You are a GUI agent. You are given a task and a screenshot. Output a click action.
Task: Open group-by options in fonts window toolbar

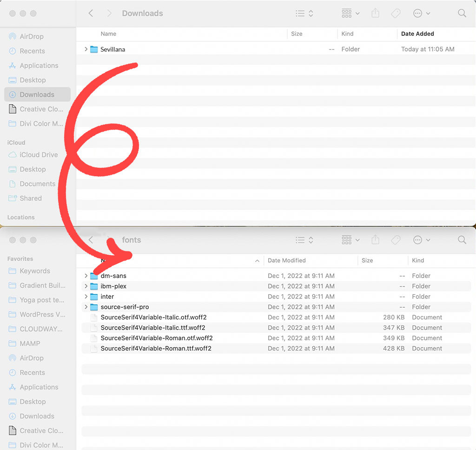[x=350, y=240]
